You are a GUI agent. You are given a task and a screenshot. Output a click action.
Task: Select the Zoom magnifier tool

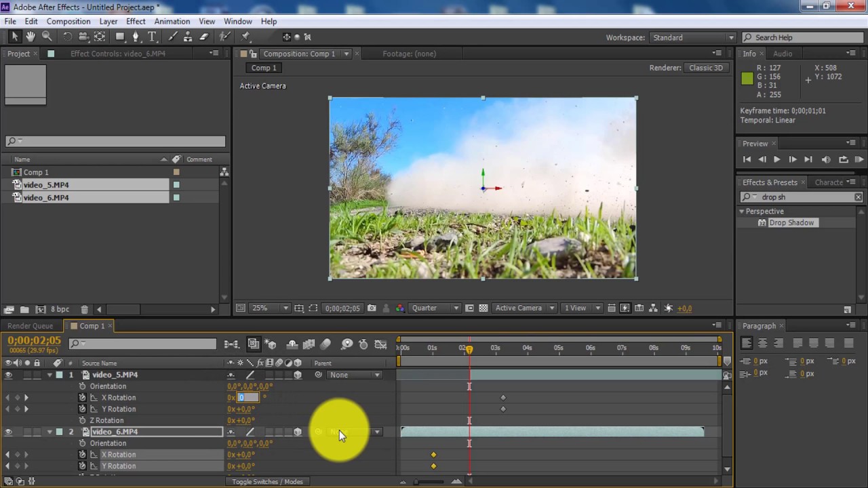47,37
